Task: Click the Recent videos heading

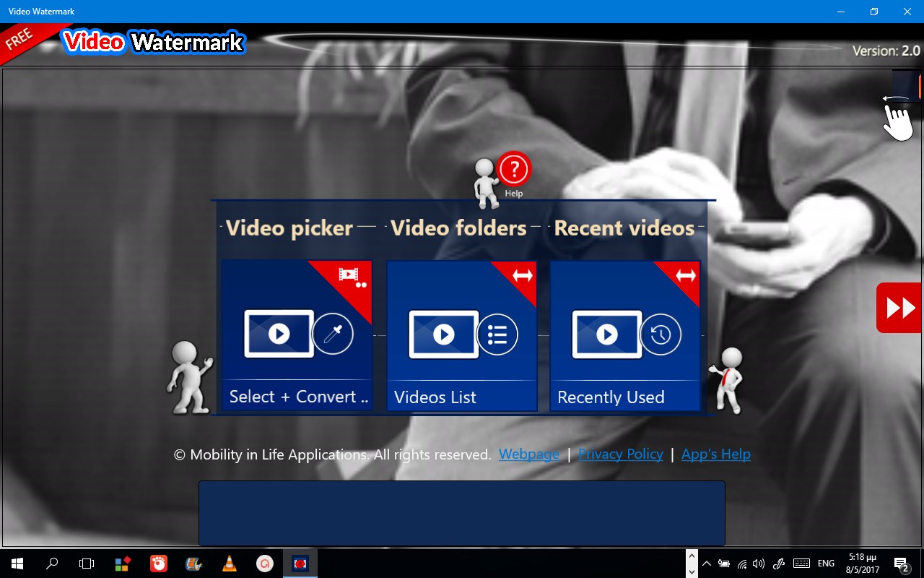Action: point(624,228)
